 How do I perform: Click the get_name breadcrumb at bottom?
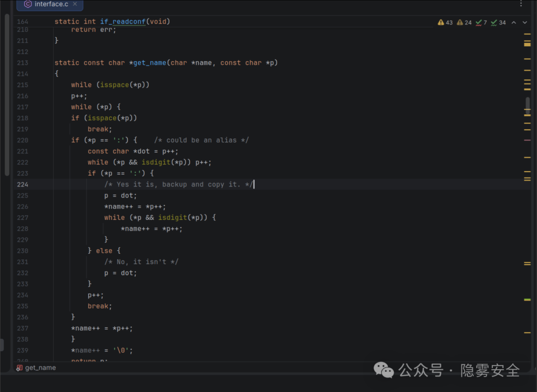[x=40, y=368]
